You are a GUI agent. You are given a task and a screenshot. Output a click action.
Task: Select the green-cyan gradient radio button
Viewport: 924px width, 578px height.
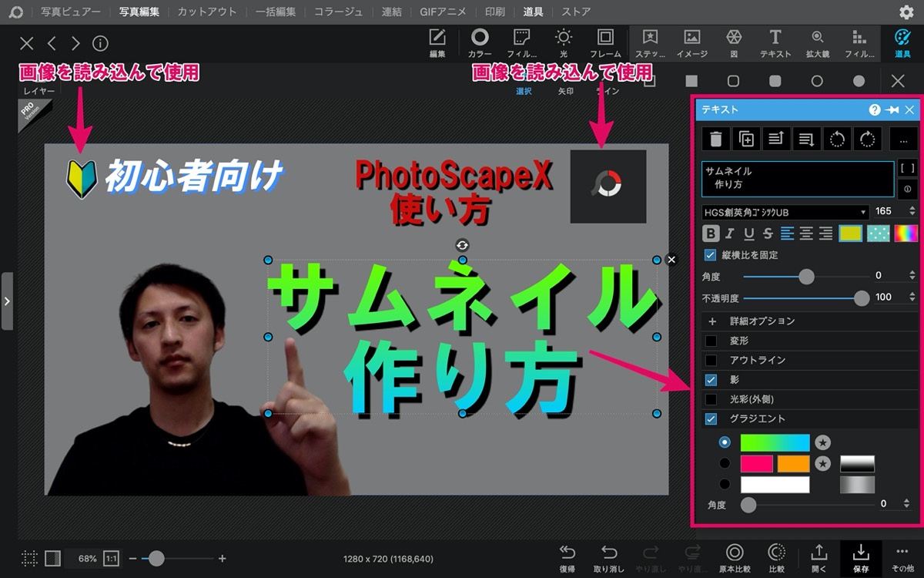(725, 442)
